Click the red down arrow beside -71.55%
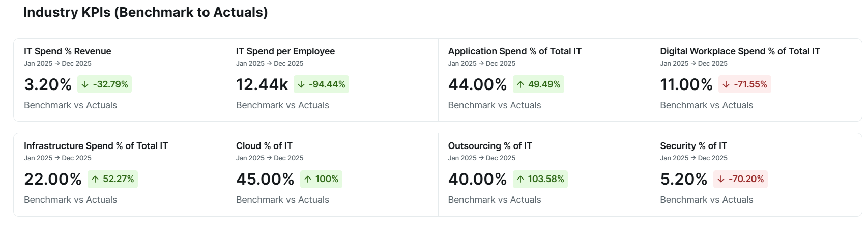Viewport: 868px width, 237px height. point(726,84)
